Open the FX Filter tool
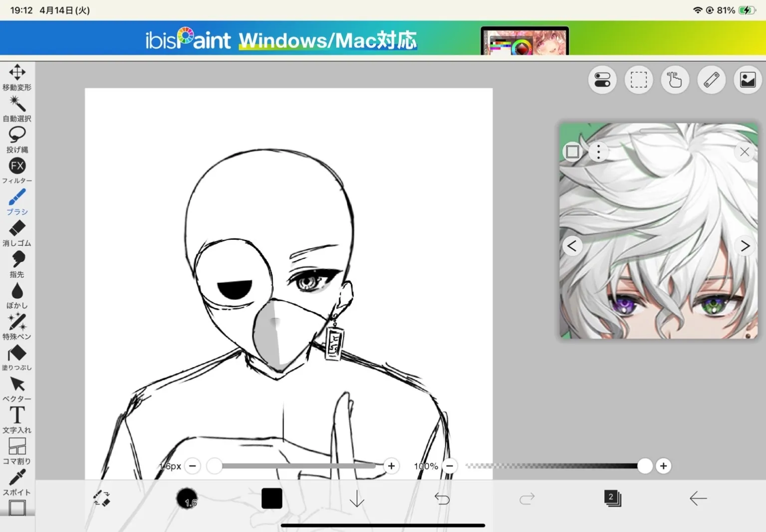766x532 pixels. 17,170
